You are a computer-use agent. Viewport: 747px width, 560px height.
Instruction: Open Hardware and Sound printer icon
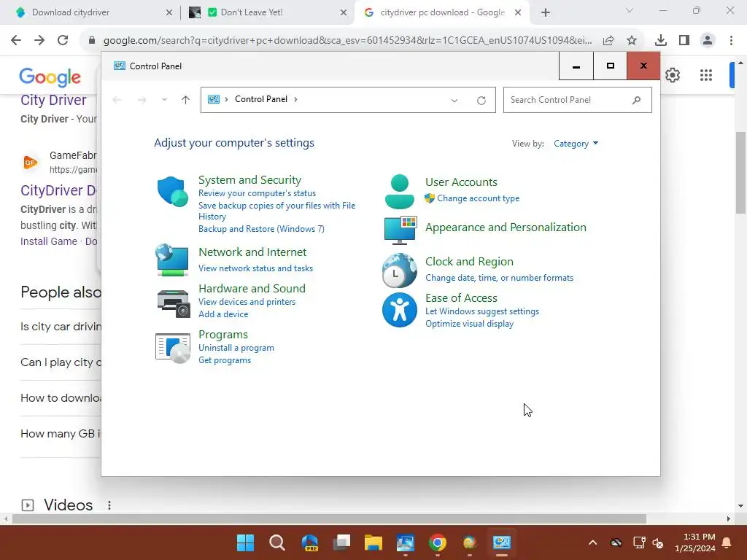[x=173, y=303]
